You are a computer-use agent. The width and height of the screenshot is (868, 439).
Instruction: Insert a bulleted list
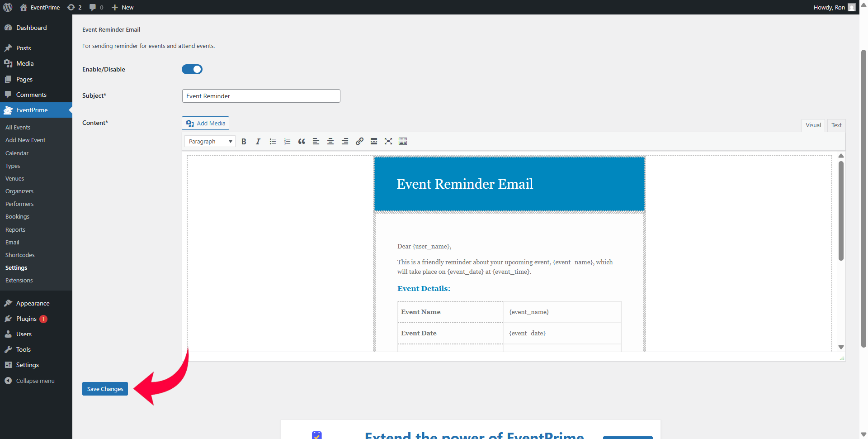(x=273, y=141)
